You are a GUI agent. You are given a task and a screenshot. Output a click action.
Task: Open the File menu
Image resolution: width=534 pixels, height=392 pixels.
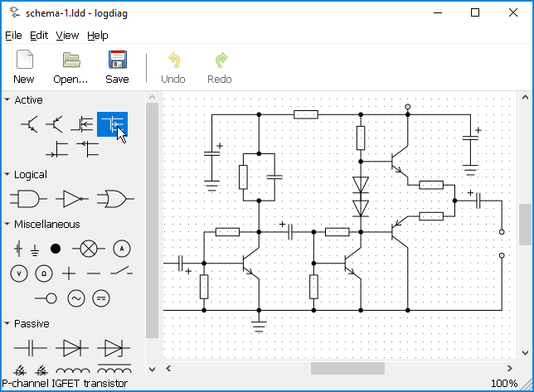[x=13, y=36]
